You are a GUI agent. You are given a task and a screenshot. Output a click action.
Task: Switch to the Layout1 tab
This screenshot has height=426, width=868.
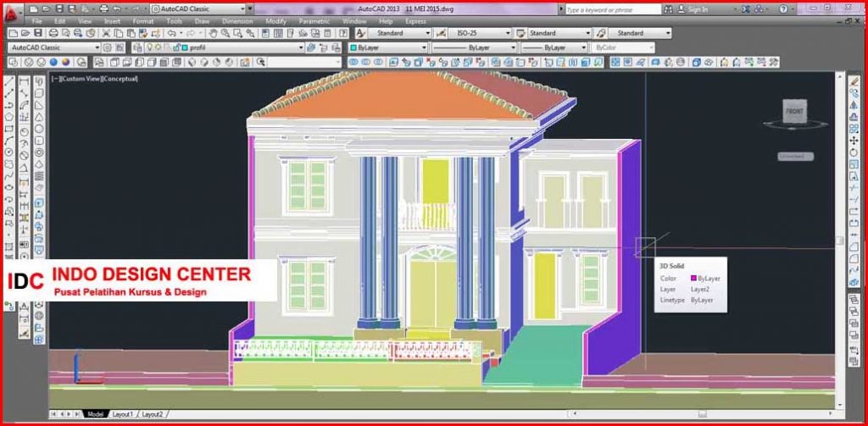coord(122,414)
